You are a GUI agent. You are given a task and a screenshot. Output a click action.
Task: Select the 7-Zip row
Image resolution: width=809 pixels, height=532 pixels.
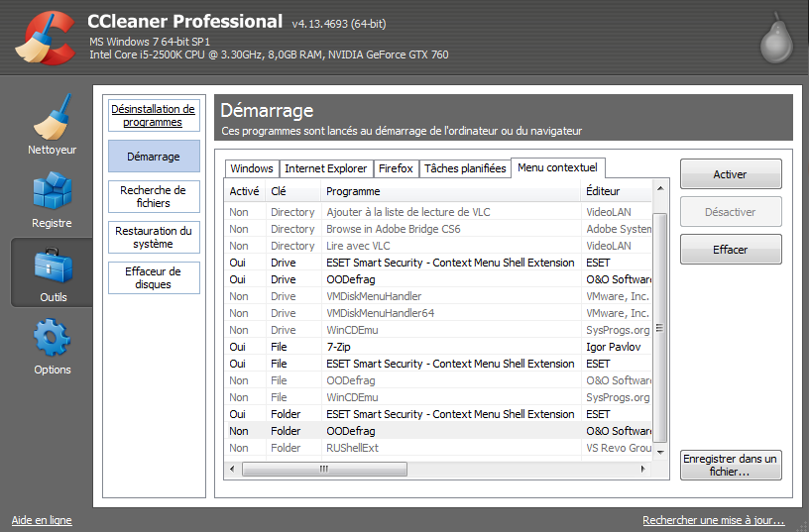(x=438, y=347)
